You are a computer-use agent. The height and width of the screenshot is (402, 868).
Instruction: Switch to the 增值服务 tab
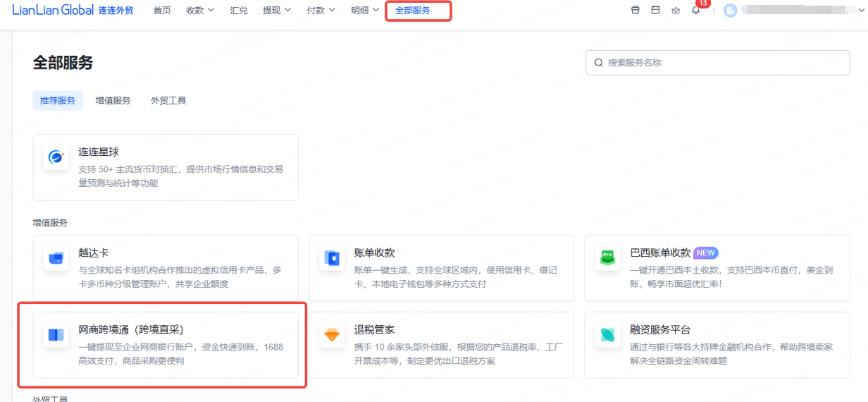coord(113,101)
